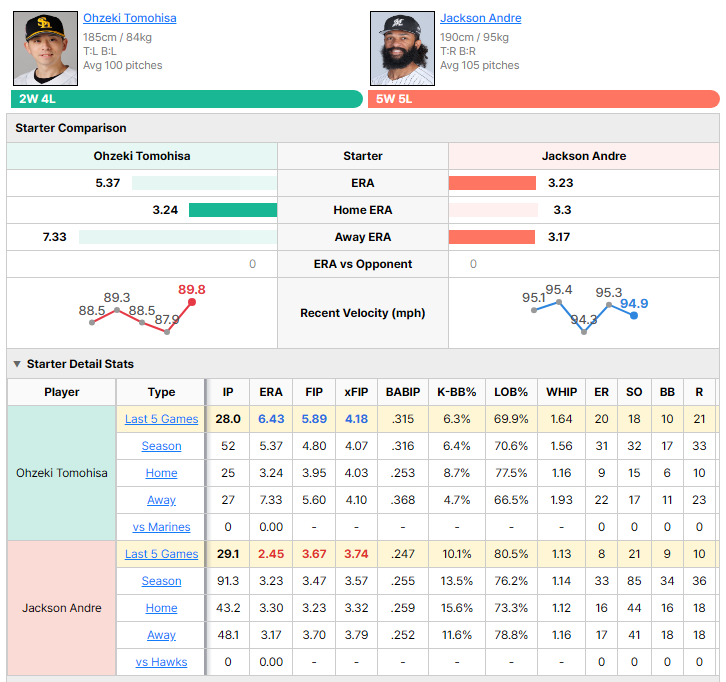
Task: Click the SO column header
Action: 634,392
